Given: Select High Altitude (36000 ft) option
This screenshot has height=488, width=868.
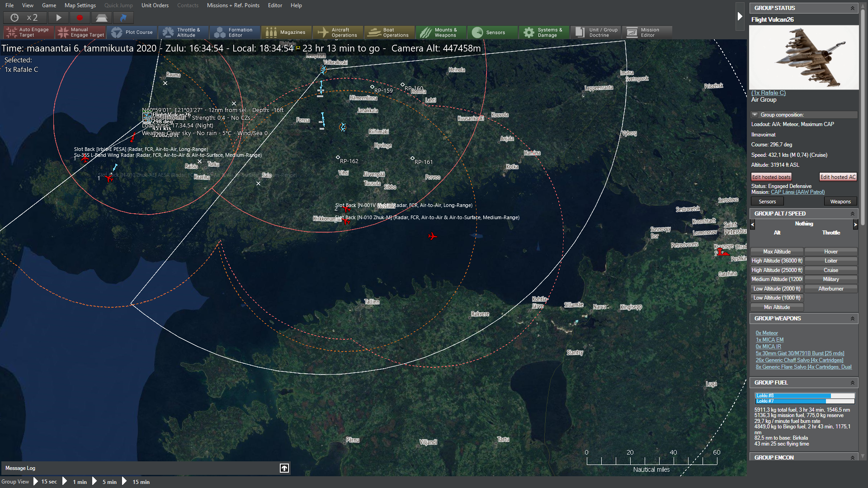Looking at the screenshot, I should [x=777, y=261].
